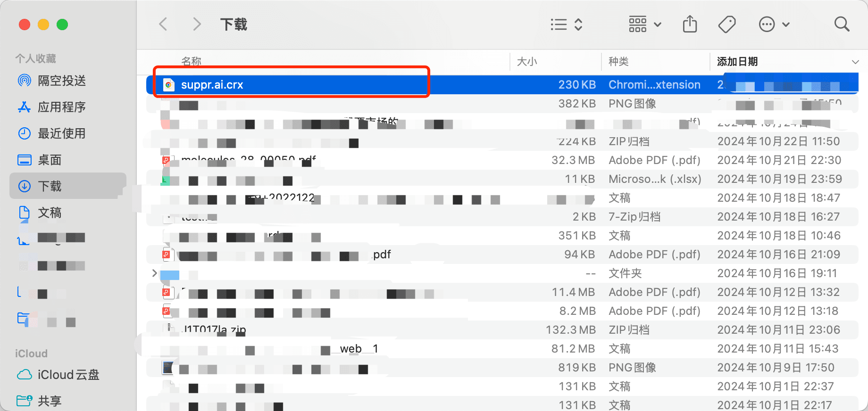This screenshot has width=868, height=411.
Task: Open the Finder search magnifier
Action: click(842, 24)
